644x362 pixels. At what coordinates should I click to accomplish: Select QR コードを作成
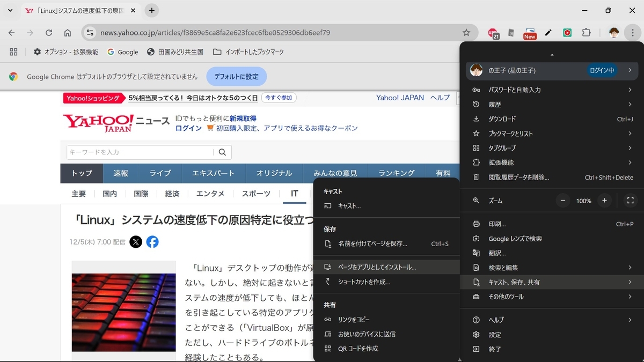click(386, 349)
